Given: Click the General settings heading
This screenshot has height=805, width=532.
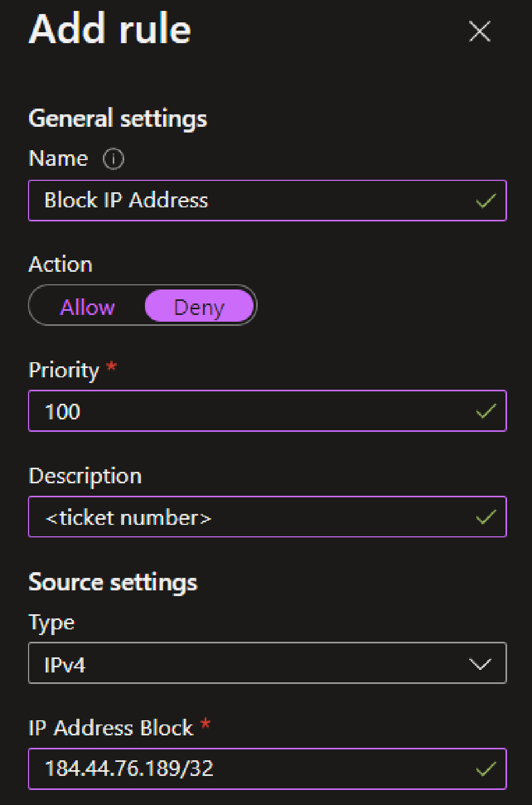Looking at the screenshot, I should pyautogui.click(x=118, y=118).
